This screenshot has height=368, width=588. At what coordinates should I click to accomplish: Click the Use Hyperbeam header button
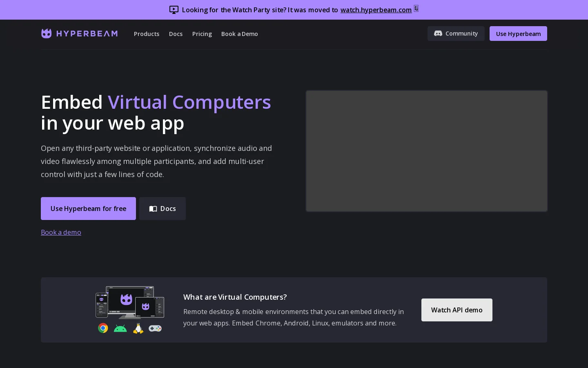518,34
